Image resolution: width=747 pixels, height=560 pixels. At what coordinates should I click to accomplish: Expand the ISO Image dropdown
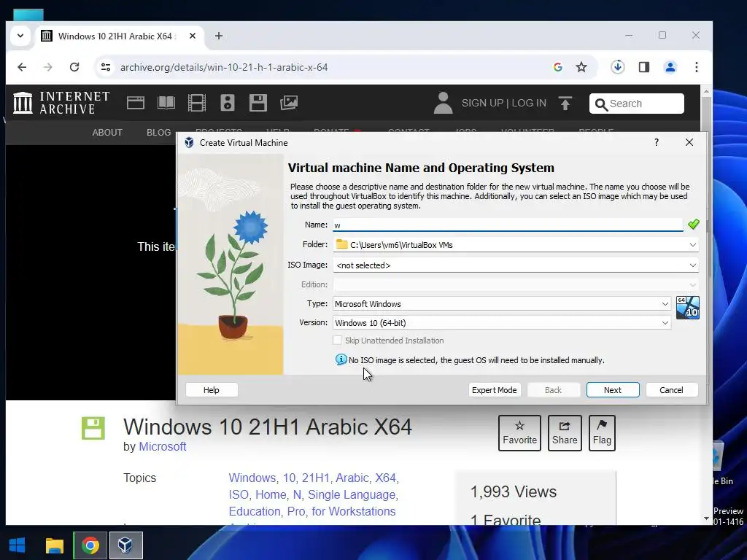click(x=692, y=265)
